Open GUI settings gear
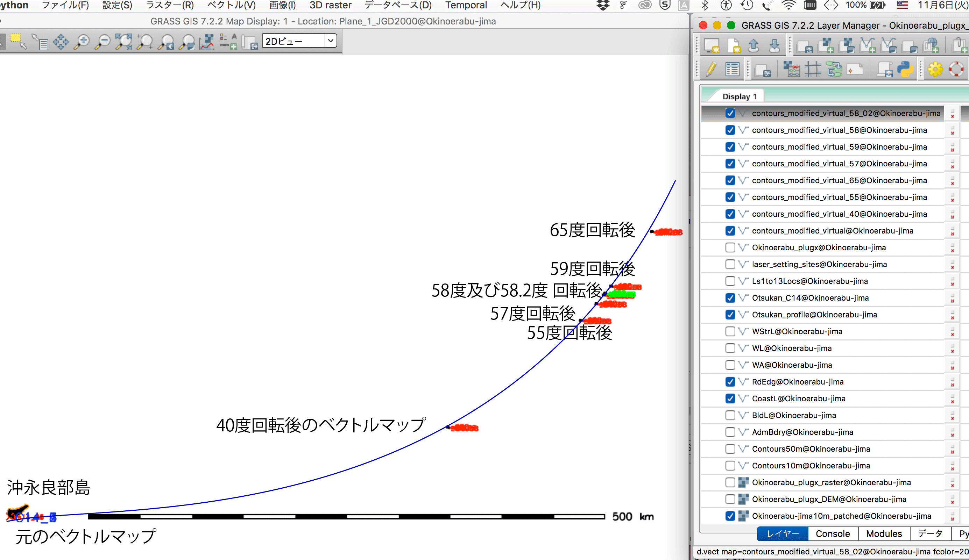Image resolution: width=969 pixels, height=560 pixels. (x=935, y=70)
